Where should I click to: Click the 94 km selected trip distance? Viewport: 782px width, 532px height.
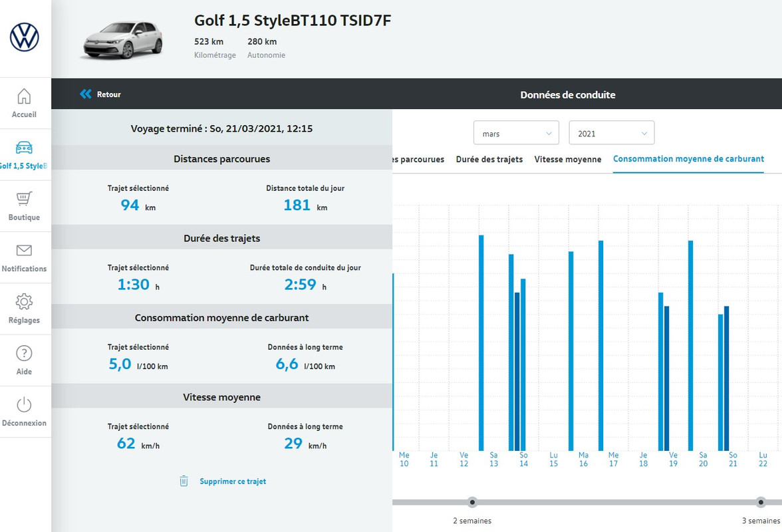coord(138,205)
